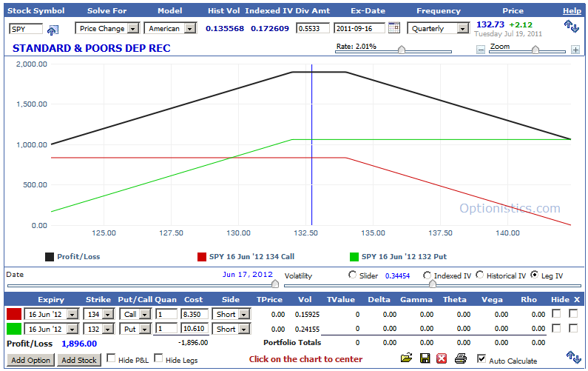Screen dimensions: 588x371
Task: Check Hide box for the 134 Call leg
Action: pos(556,313)
